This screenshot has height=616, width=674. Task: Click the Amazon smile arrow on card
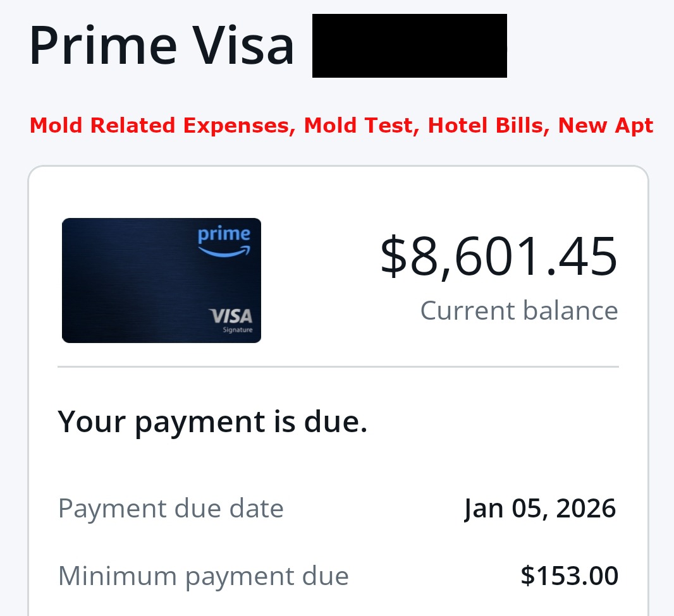point(224,251)
